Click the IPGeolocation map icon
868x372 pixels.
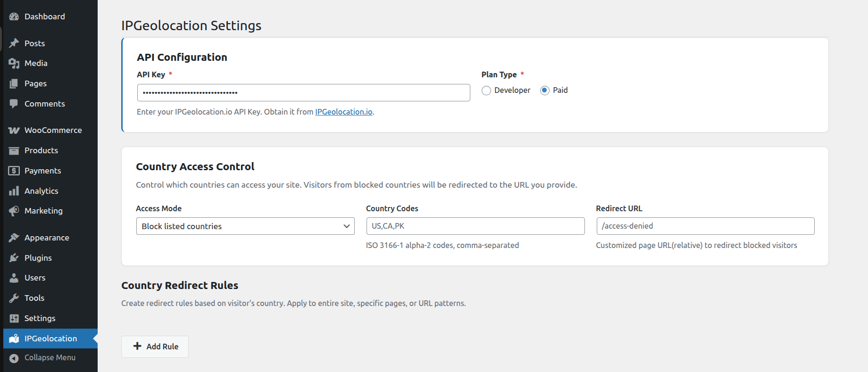tap(14, 339)
